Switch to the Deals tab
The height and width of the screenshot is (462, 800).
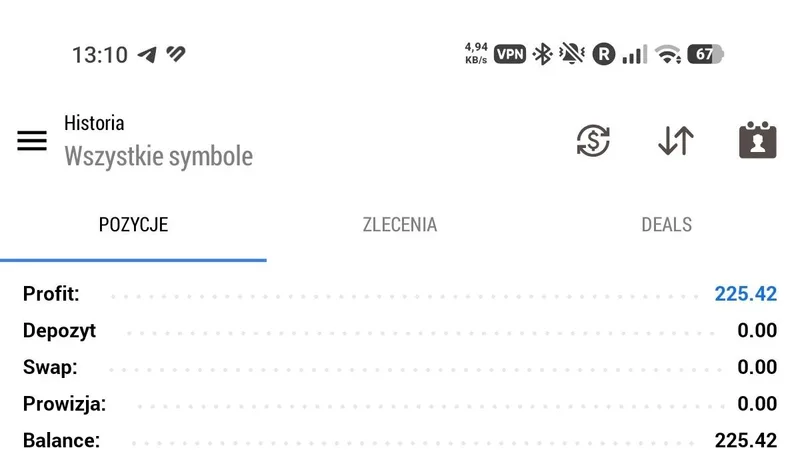pyautogui.click(x=666, y=224)
